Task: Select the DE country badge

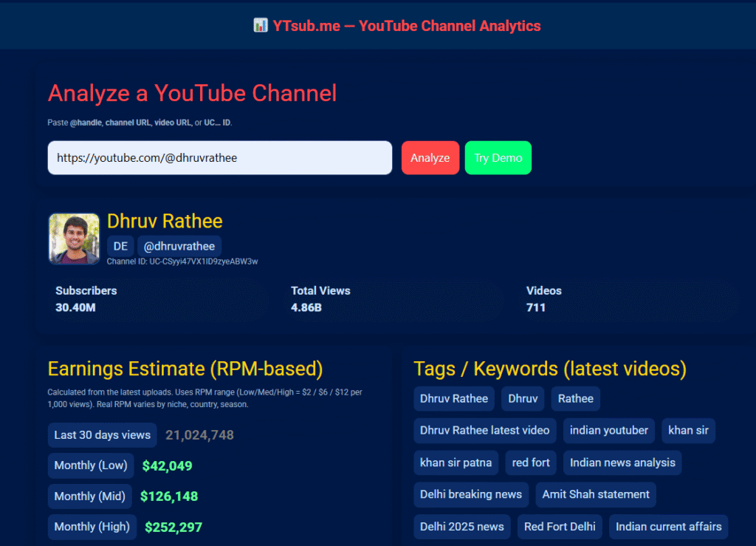Action: [120, 246]
